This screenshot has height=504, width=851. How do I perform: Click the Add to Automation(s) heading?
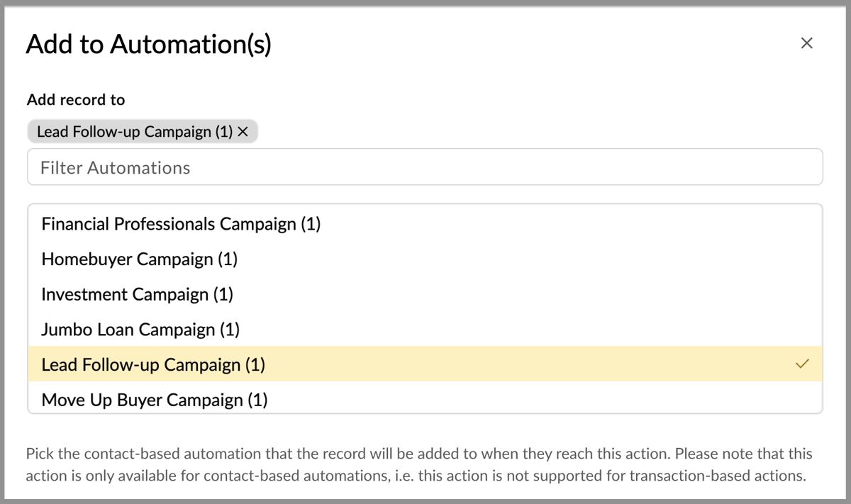pyautogui.click(x=149, y=45)
